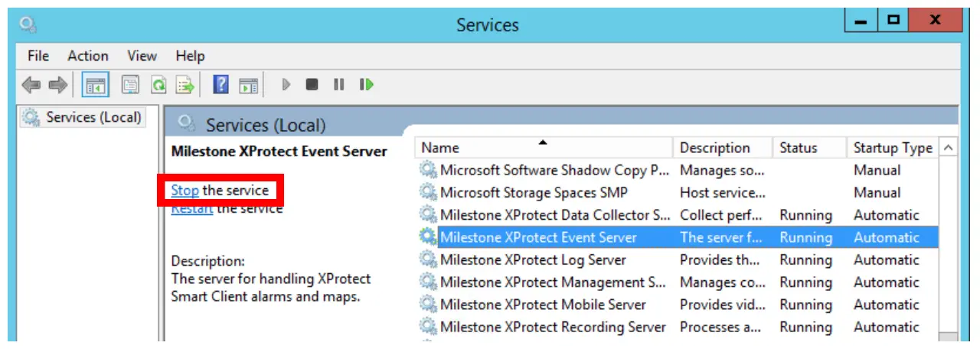Click the Export List toolbar icon
Image resolution: width=980 pixels, height=349 pixels.
[185, 84]
